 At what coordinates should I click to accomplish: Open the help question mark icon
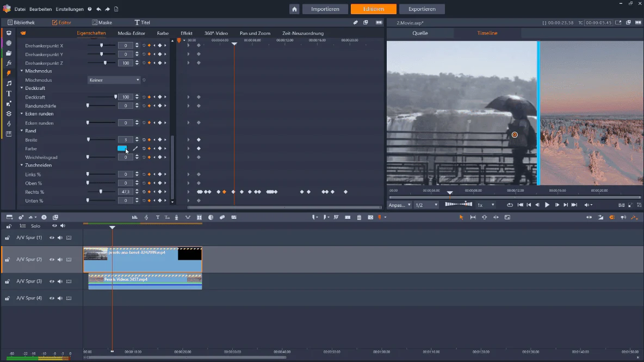coord(90,9)
